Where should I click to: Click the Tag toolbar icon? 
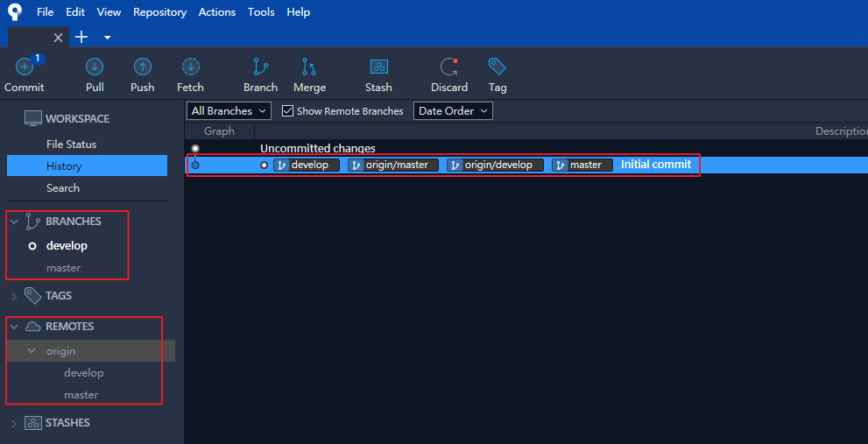coord(498,67)
